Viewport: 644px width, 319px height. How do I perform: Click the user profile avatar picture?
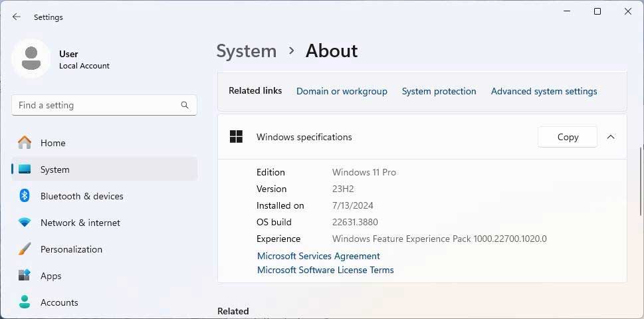click(31, 58)
